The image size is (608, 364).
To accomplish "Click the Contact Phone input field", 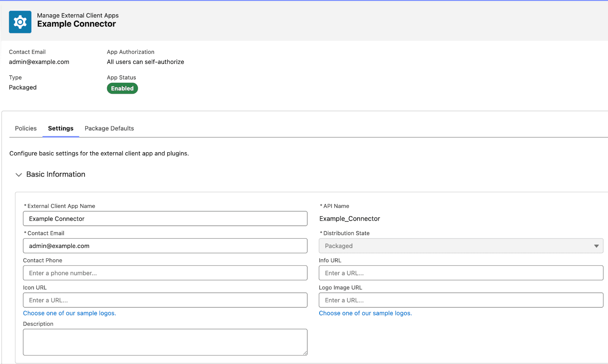I will coord(165,273).
